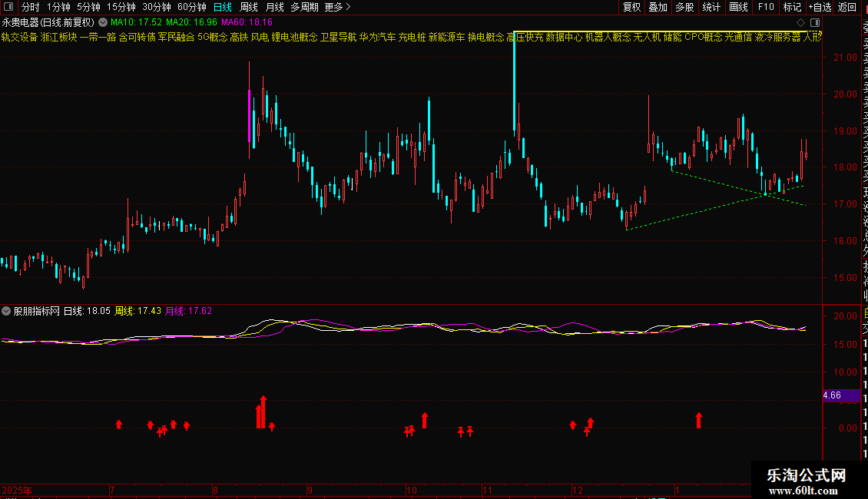Open the 数据中心 concept link
Screen dimensions: 868x499
pyautogui.click(x=564, y=37)
